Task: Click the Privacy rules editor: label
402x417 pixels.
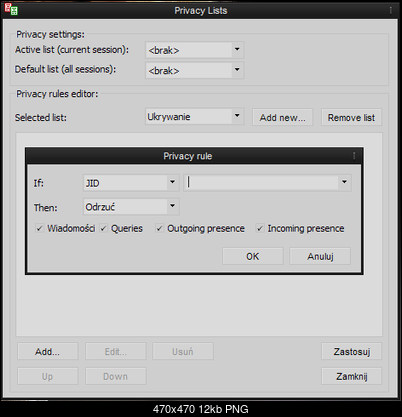Action: pyautogui.click(x=57, y=94)
